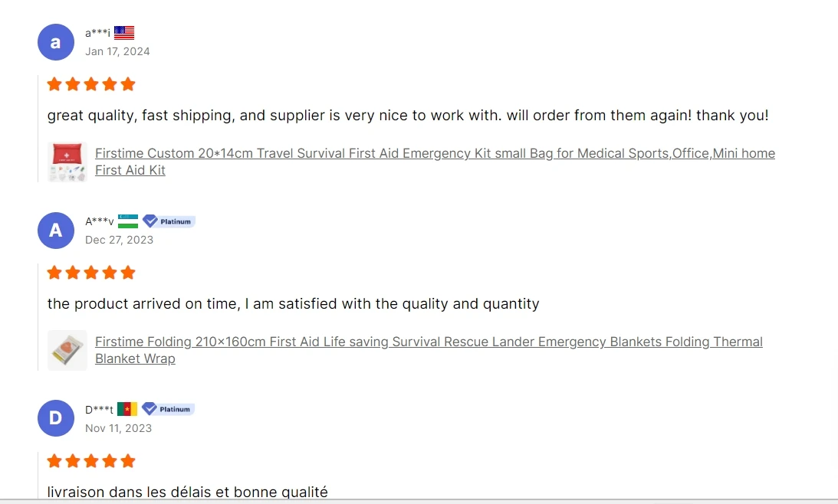Viewport: 838px width, 504px height.
Task: Click the Platinum badge next to D***t
Action: click(169, 409)
